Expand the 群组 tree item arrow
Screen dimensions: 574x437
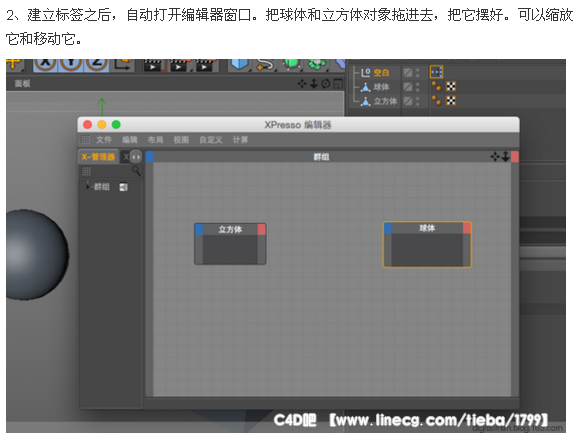click(87, 186)
